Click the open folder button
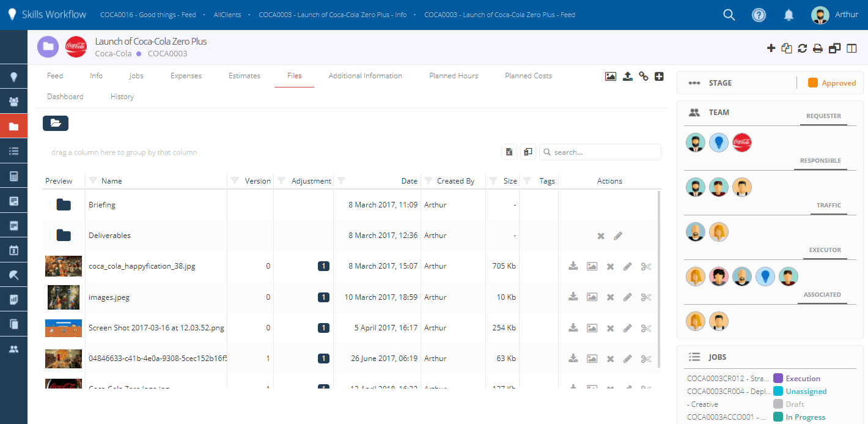This screenshot has width=868, height=424. pyautogui.click(x=56, y=123)
